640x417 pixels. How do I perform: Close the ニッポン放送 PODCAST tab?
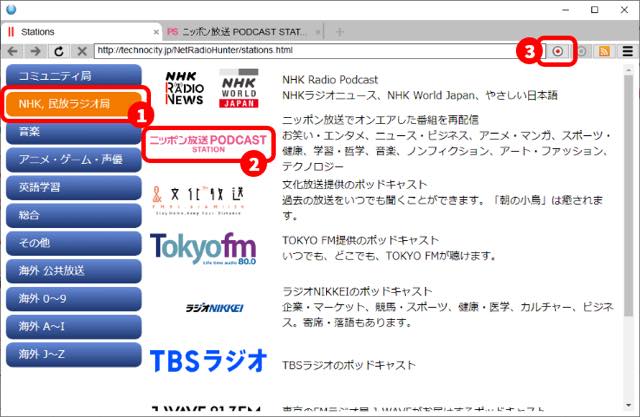pos(318,32)
